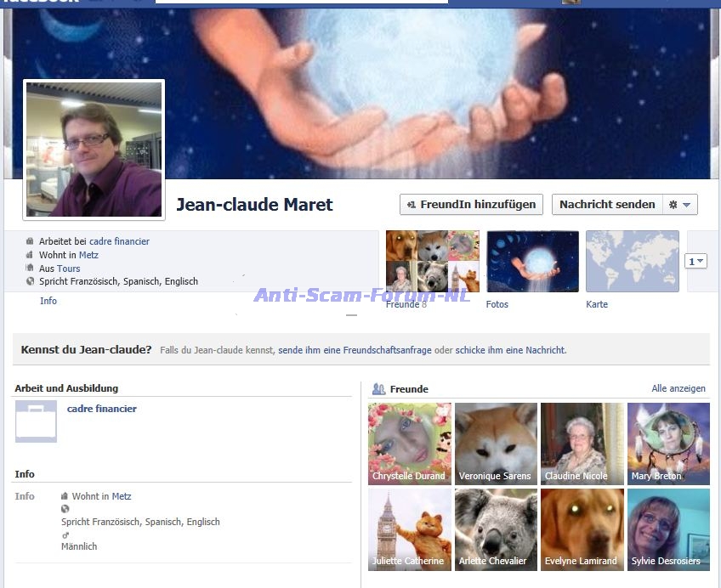Expand the '1' more-sections dropdown

(695, 262)
